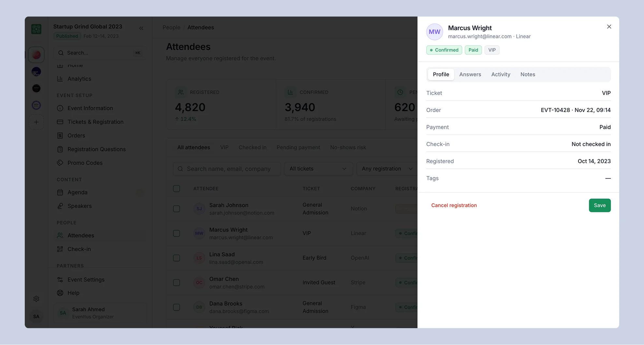Toggle the select-all attendees checkbox
This screenshot has width=644, height=345.
coord(176,188)
